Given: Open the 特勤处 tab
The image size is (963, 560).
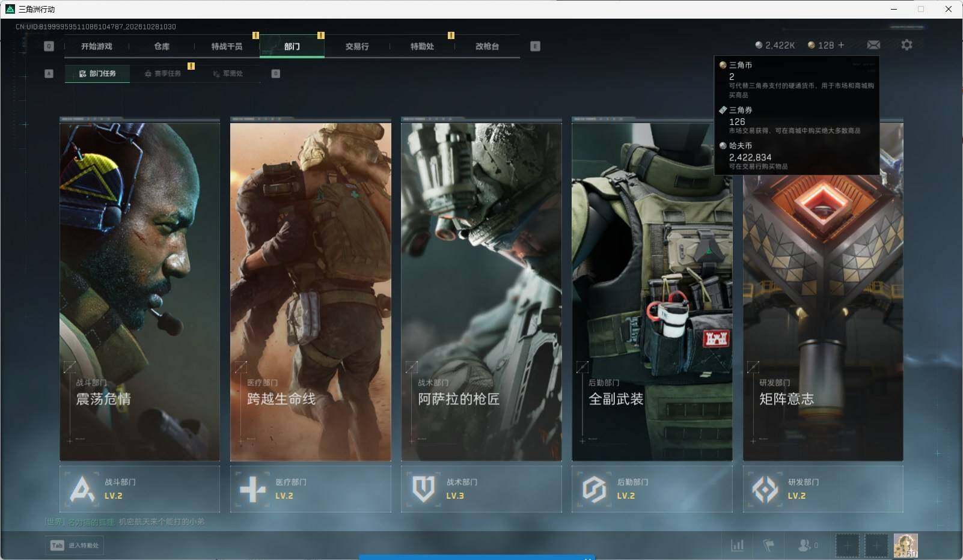Looking at the screenshot, I should coord(422,46).
